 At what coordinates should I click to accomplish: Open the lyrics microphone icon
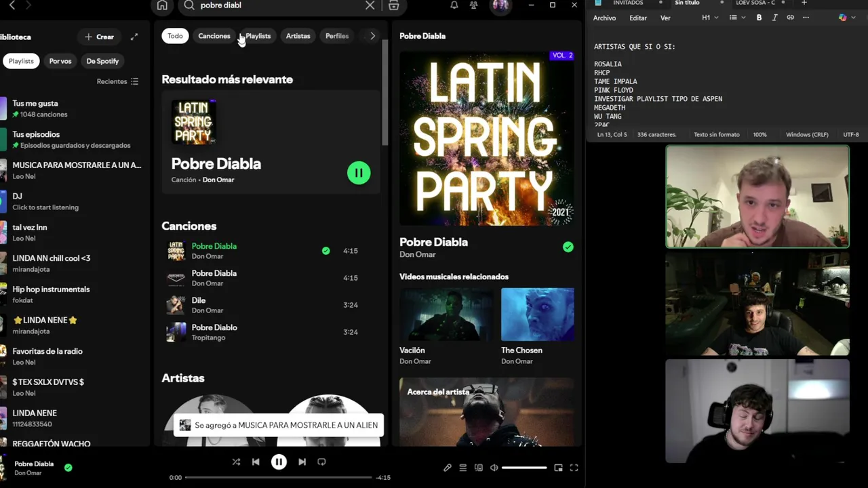point(448,468)
